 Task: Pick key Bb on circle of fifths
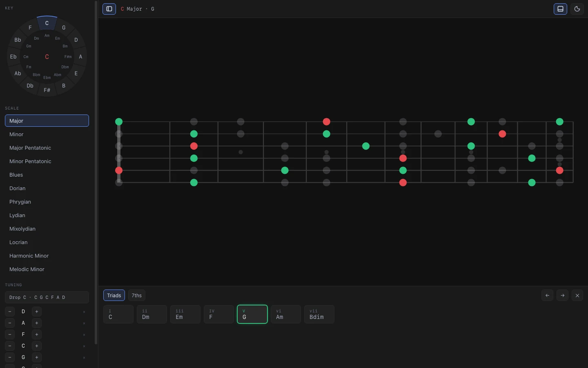click(18, 40)
